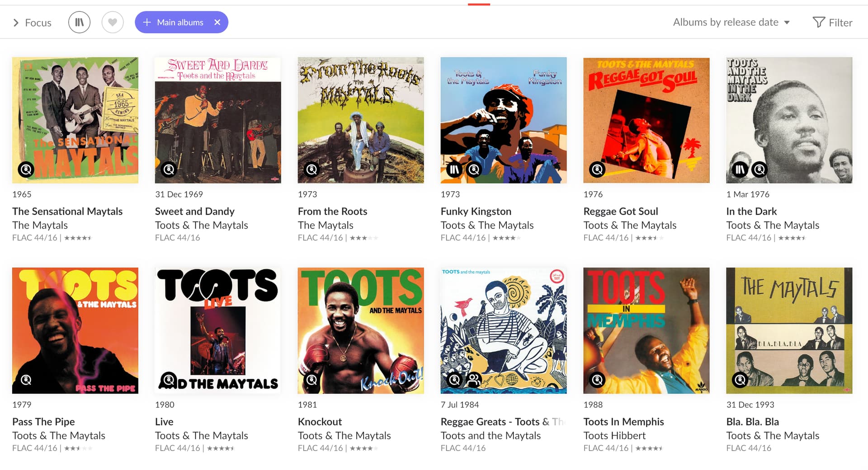Click the people badge on Reggae Greats cover
Image resolution: width=868 pixels, height=470 pixels.
point(474,380)
